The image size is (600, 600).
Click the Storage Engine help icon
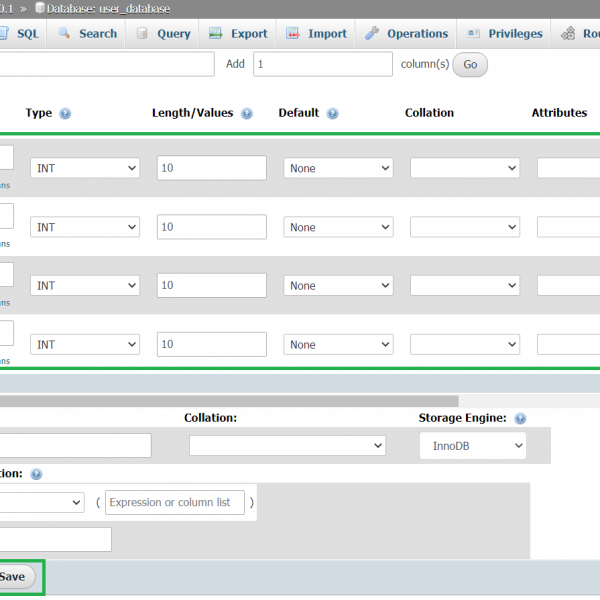point(520,419)
